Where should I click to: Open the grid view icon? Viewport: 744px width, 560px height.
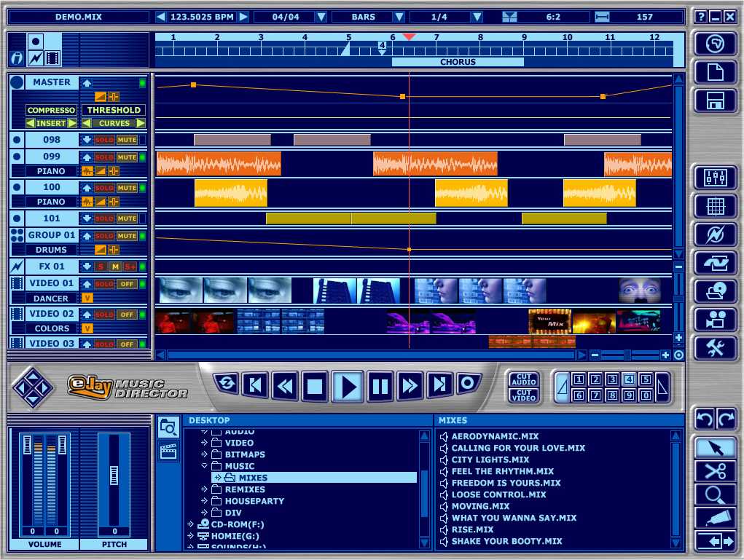tap(715, 206)
